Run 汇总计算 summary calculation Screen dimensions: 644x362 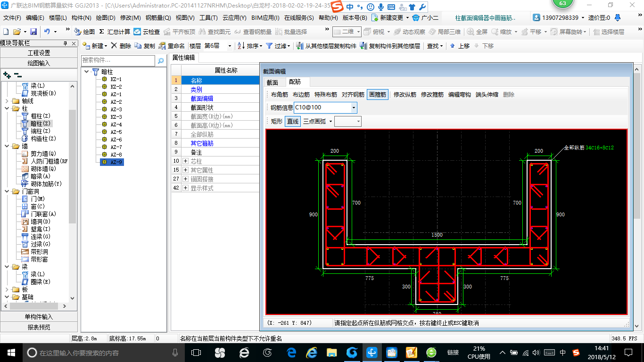[115, 32]
